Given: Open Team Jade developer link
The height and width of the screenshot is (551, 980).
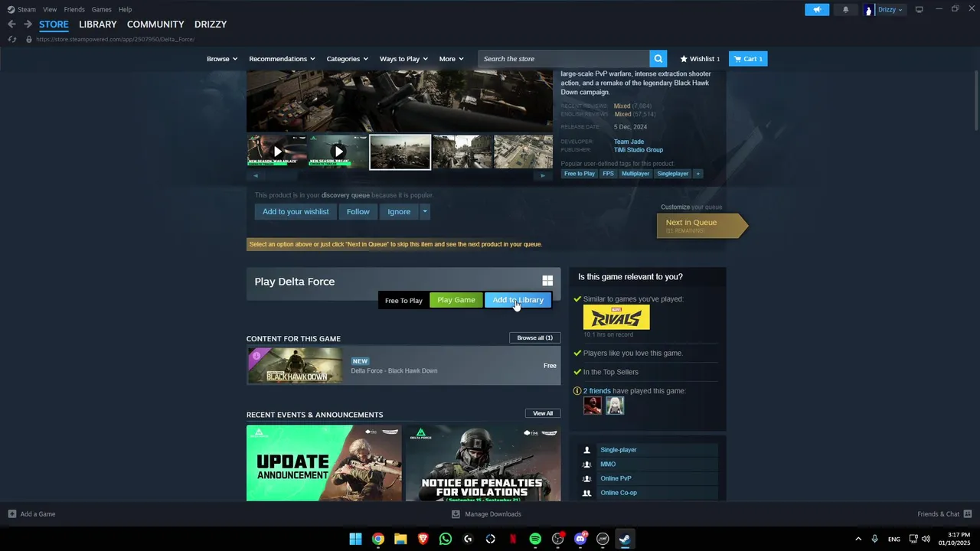Looking at the screenshot, I should [x=629, y=142].
